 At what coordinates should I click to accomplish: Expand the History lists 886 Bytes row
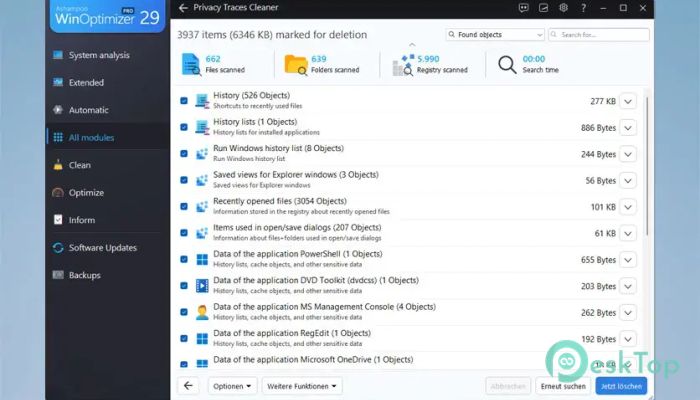(628, 128)
